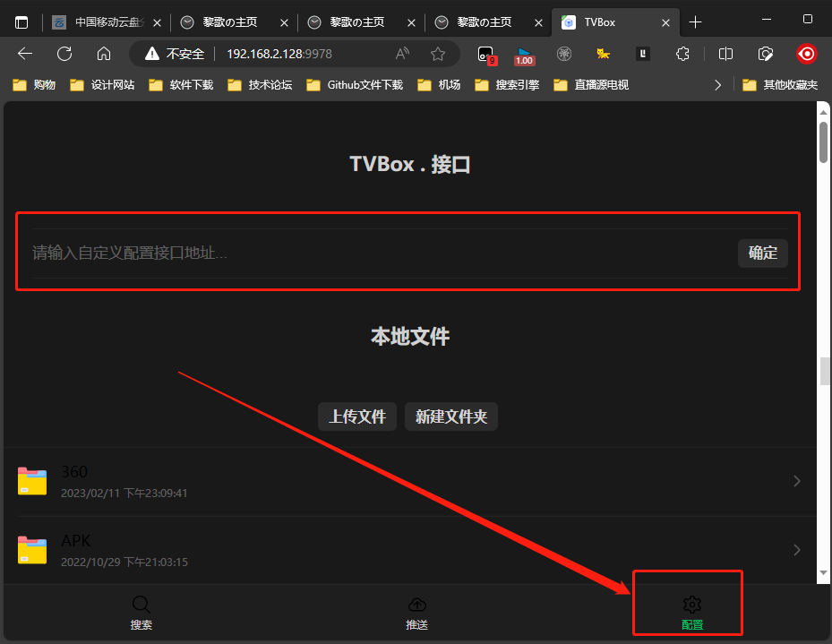Click the yellow cat extension icon

click(x=604, y=54)
